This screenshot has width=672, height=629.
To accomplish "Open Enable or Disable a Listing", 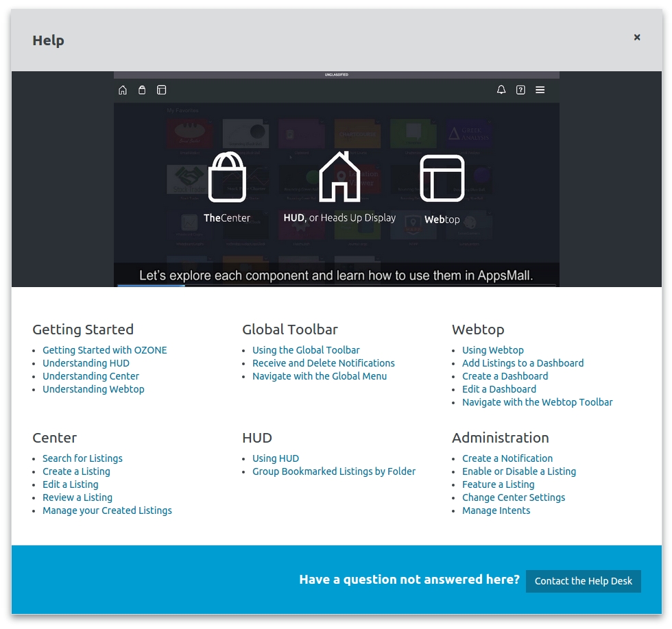I will (x=519, y=471).
